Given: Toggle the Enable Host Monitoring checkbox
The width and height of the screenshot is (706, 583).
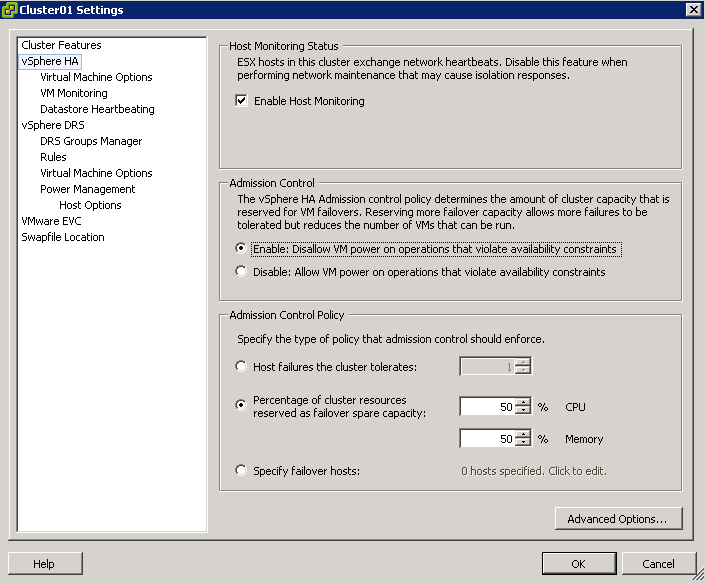Looking at the screenshot, I should click(241, 101).
